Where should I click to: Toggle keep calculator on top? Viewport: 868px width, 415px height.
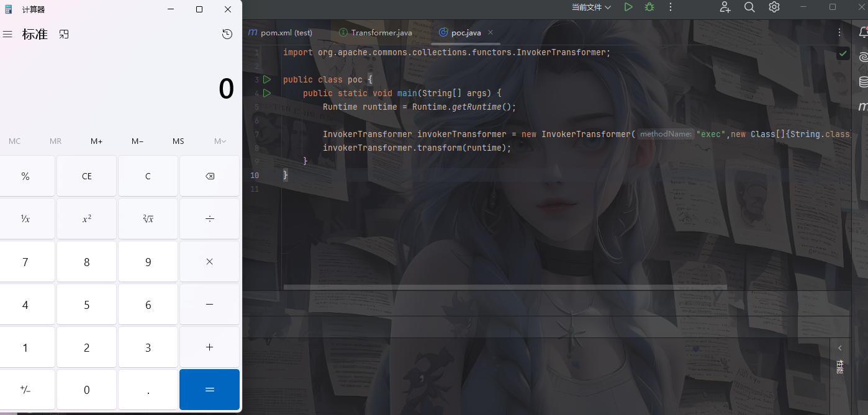(x=64, y=34)
